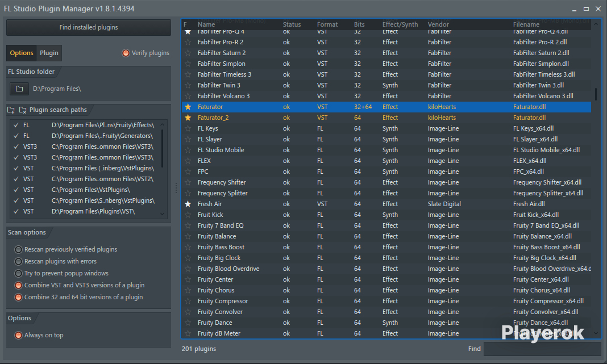607x364 pixels.
Task: Toggle Combine VST and VST3 versions option
Action: coord(18,285)
